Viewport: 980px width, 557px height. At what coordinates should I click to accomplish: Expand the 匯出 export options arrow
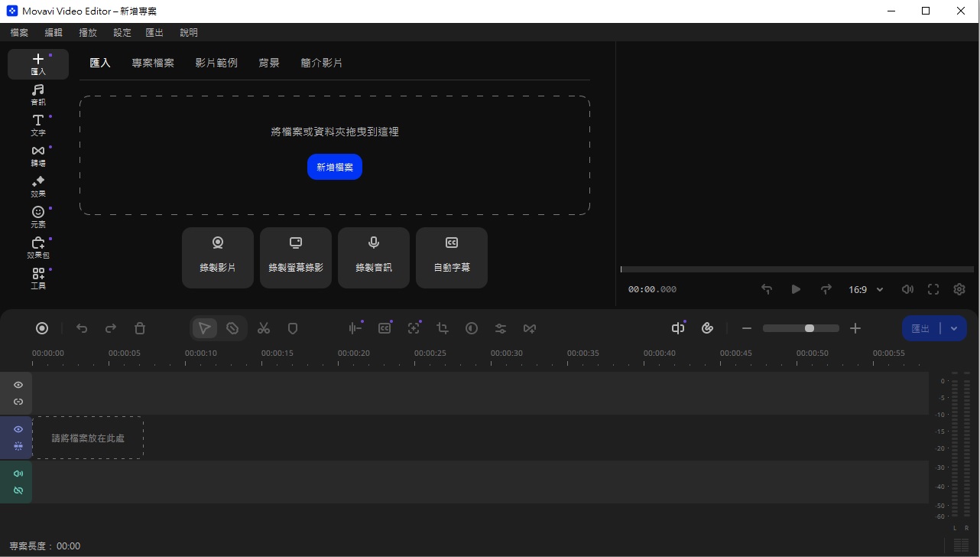pyautogui.click(x=954, y=328)
